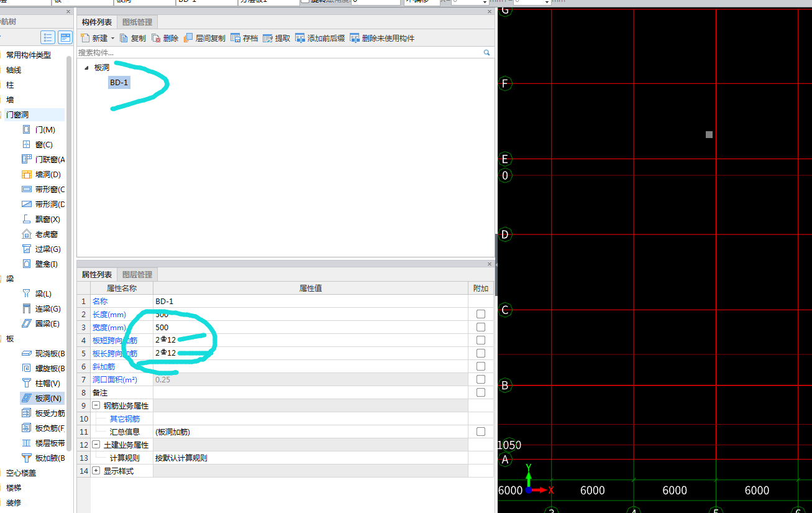The image size is (812, 513).
Task: Open the 新建 dropdown arrow
Action: point(112,39)
